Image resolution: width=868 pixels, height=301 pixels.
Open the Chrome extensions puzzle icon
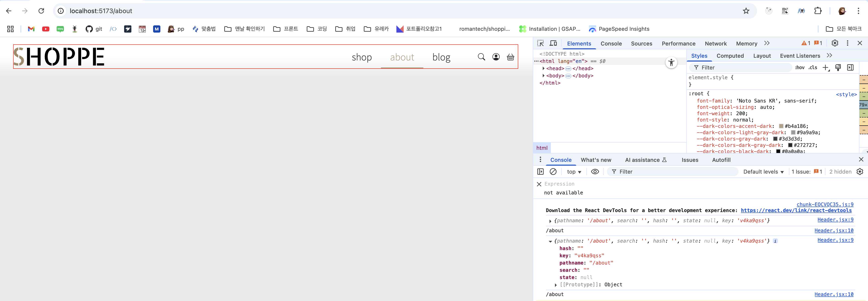pyautogui.click(x=818, y=11)
